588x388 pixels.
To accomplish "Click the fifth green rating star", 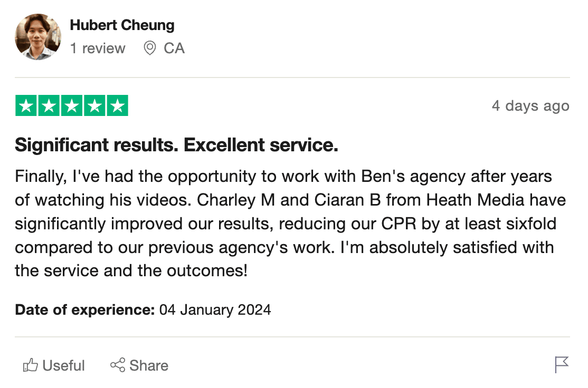I will point(117,106).
